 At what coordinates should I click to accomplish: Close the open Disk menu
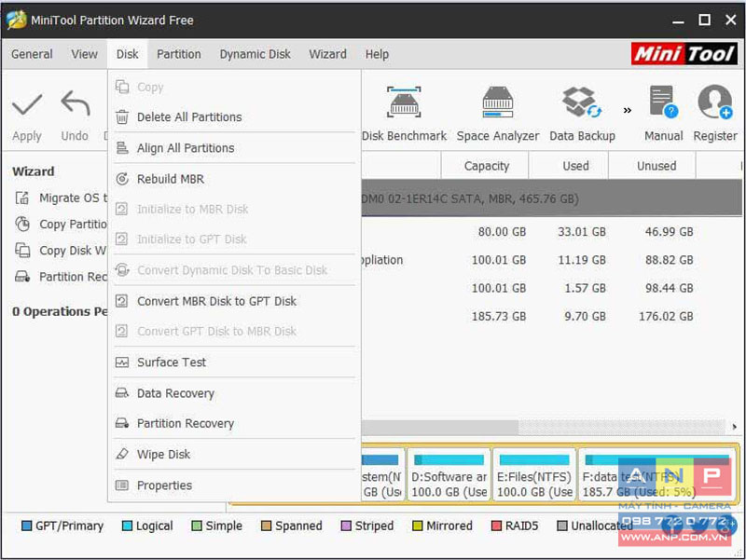[128, 54]
